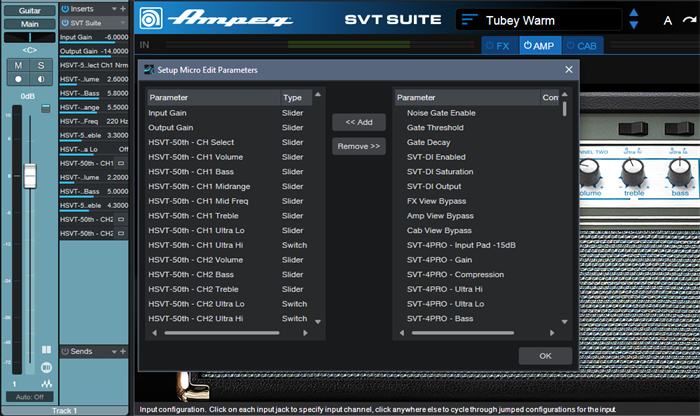
Task: Click the Remove >> button
Action: pyautogui.click(x=359, y=146)
